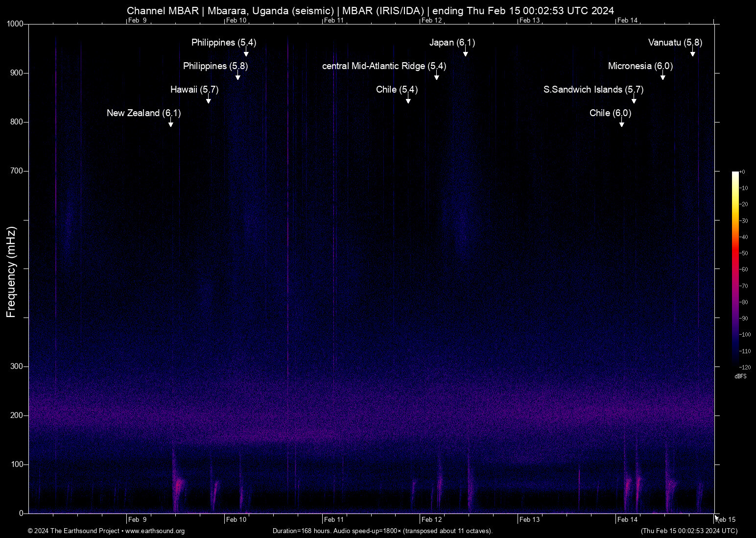The height and width of the screenshot is (538, 756).
Task: Select the Feb 13 date tick label
Action: 530,519
